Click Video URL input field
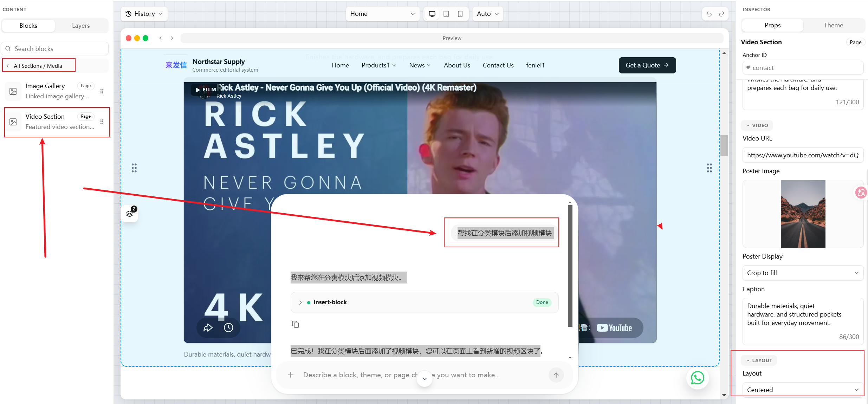This screenshot has width=868, height=404. pos(803,155)
